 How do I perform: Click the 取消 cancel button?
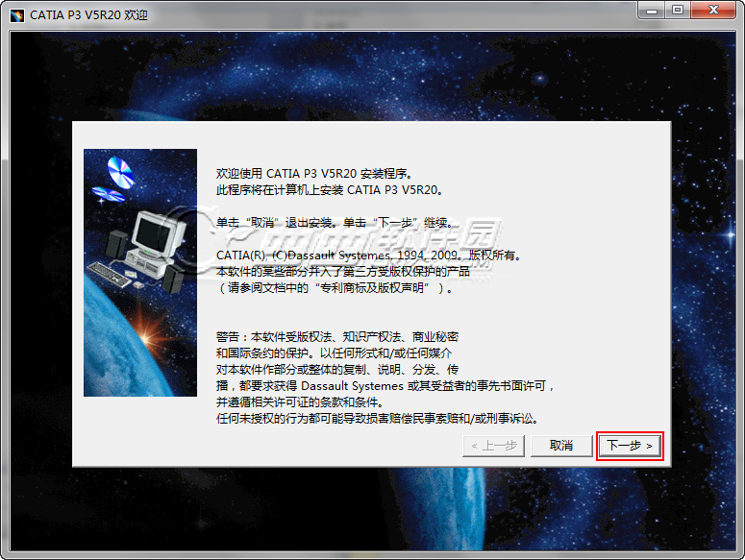pos(561,446)
